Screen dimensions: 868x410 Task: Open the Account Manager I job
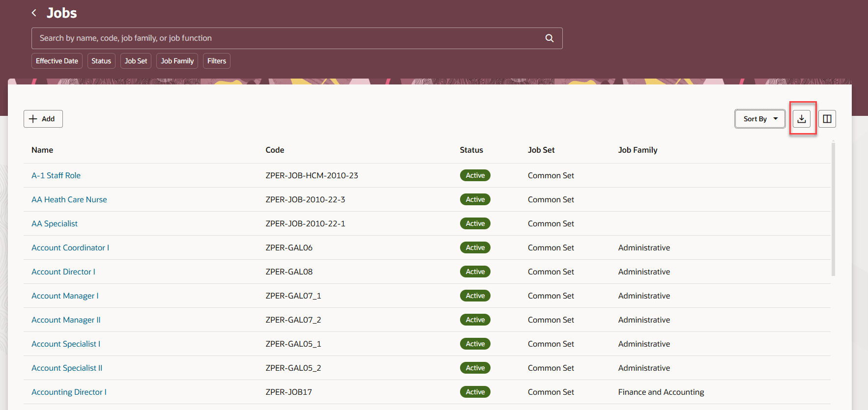tap(65, 296)
